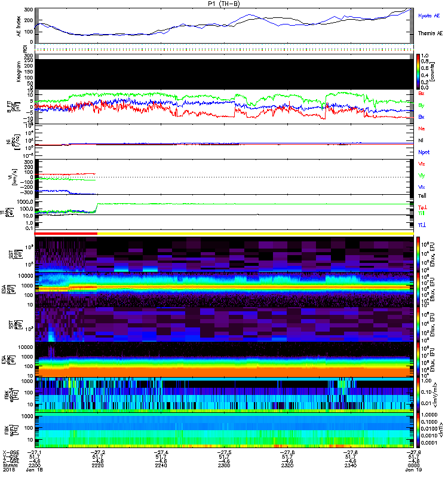
Task: Click the hhmm axis row label
Action: pos(10,465)
